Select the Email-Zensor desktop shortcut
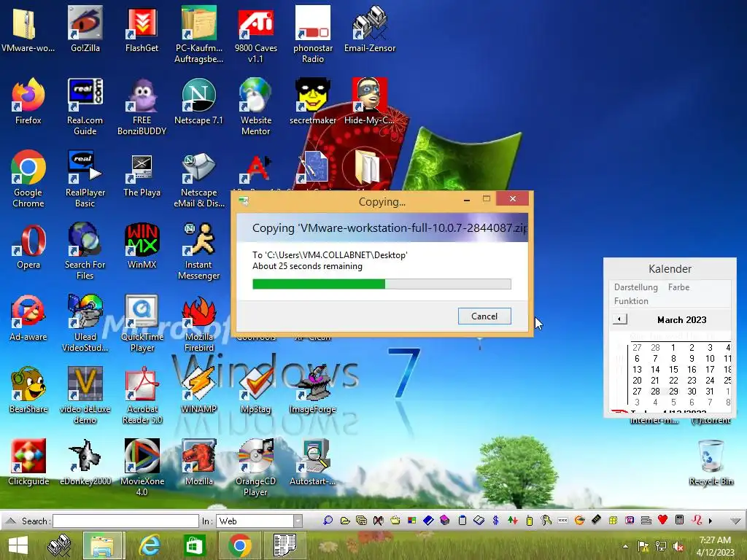Image resolution: width=747 pixels, height=560 pixels. coord(370,29)
